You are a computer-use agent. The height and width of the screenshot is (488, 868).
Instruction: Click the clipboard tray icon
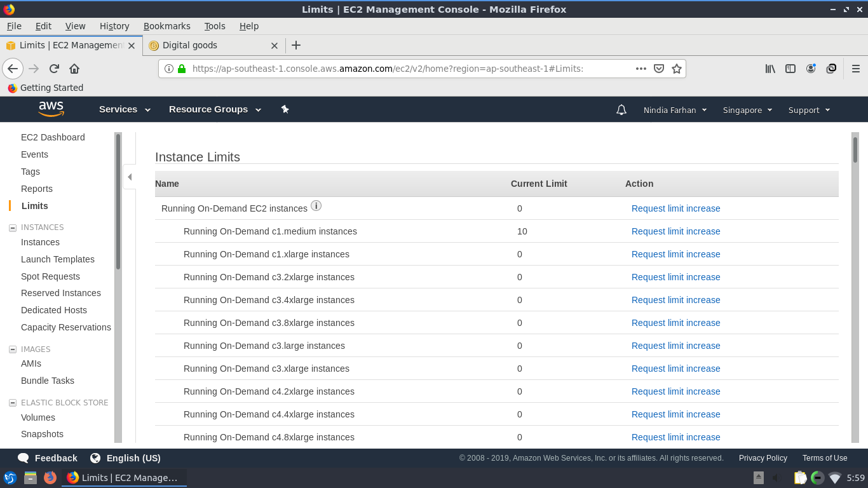click(800, 478)
